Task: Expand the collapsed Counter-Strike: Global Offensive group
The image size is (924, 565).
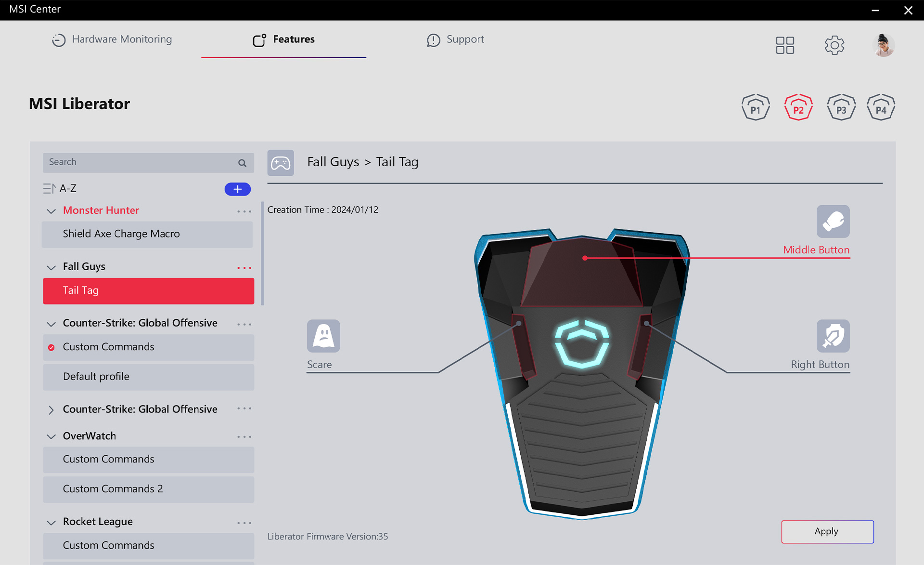Action: 51,409
